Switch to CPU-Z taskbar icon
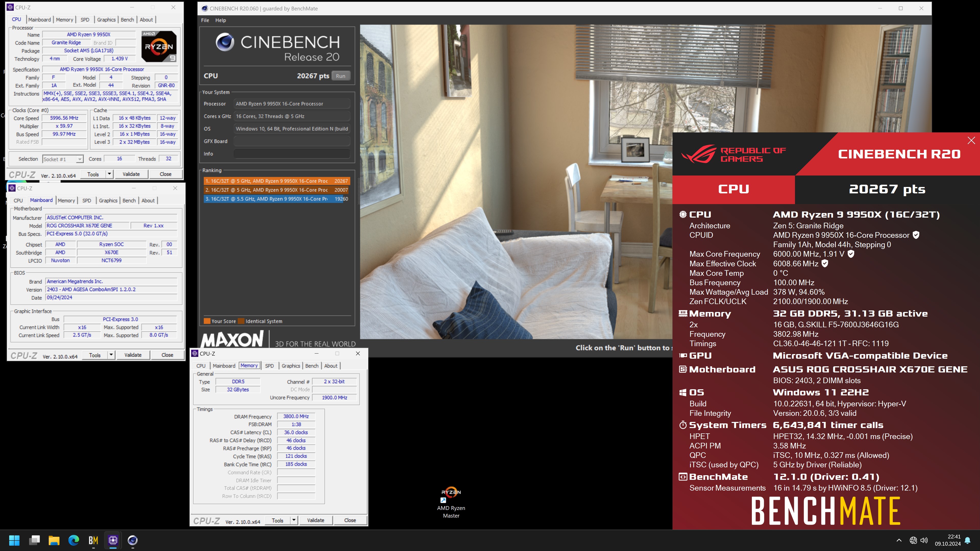This screenshot has height=551, width=980. (113, 540)
